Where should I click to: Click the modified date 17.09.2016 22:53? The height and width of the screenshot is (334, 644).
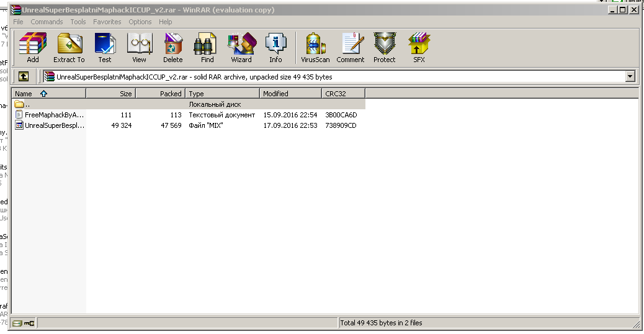(290, 125)
